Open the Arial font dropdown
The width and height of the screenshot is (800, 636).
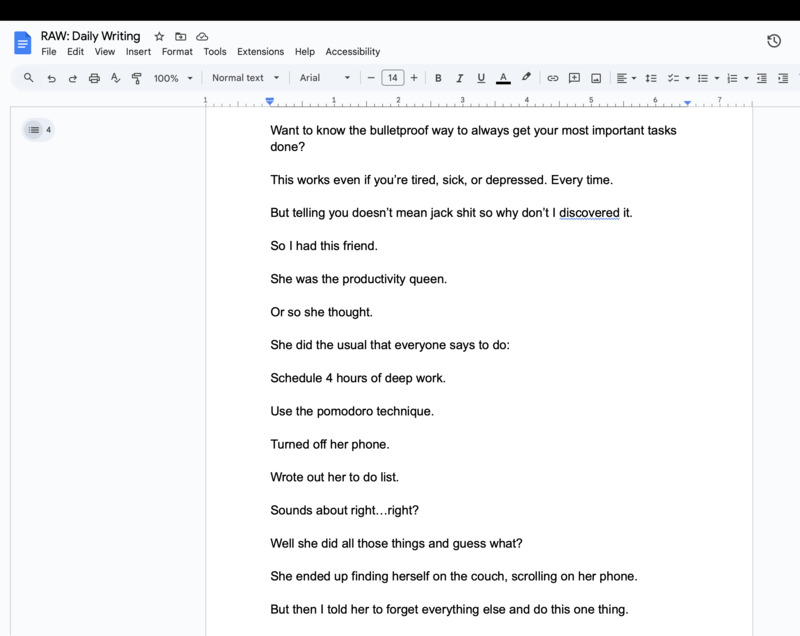325,78
